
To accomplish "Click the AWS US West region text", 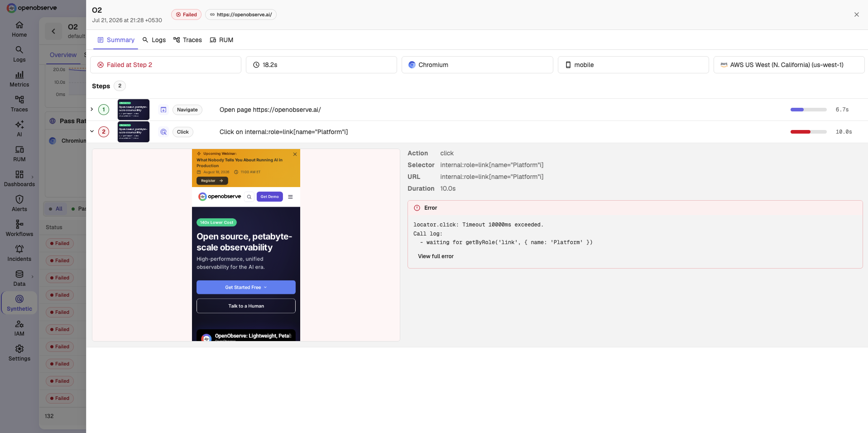I will click(786, 65).
